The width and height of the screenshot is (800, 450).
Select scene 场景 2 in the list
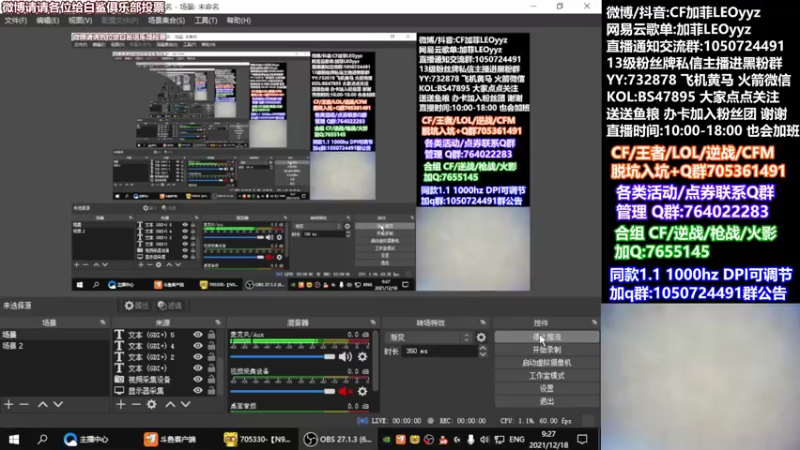coord(55,346)
